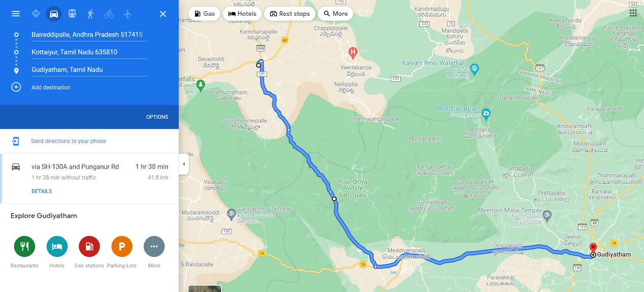Switch to transit travel mode
Viewport: 644px width, 292px height.
pyautogui.click(x=72, y=14)
